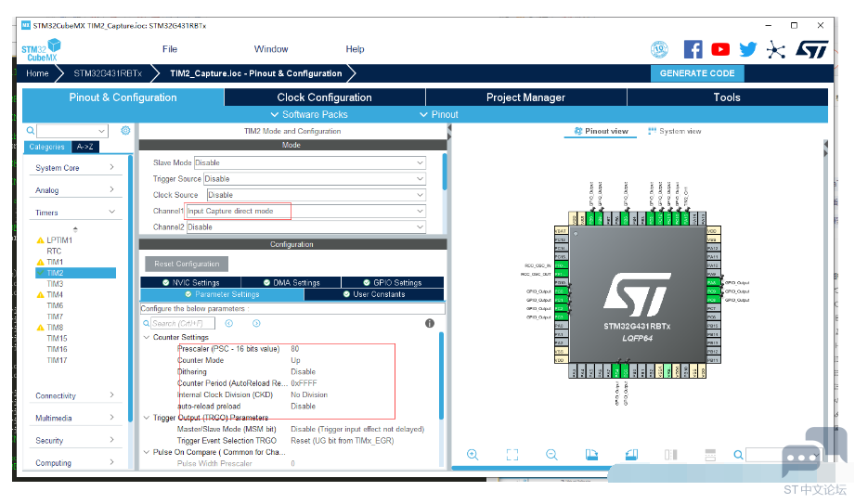
Task: Click the pinout list layout icon
Action: point(710,455)
